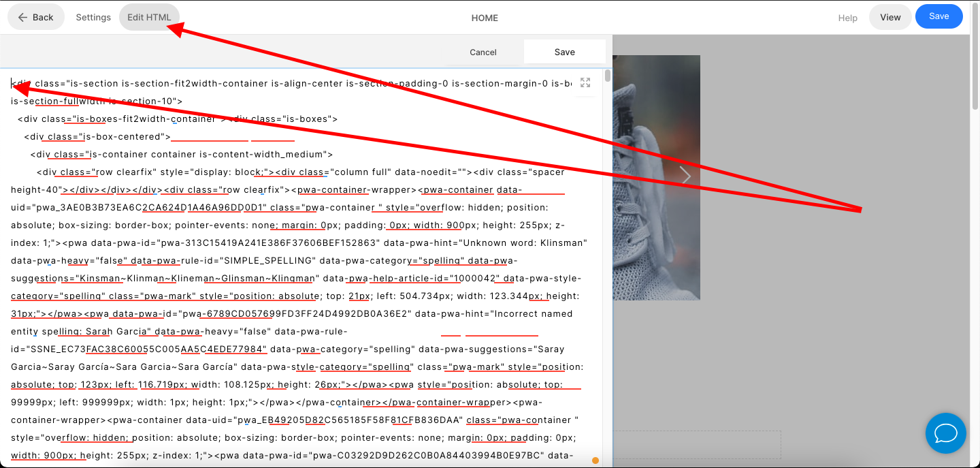Save the HTML editor changes
Screen dimensions: 980x468
(565, 52)
